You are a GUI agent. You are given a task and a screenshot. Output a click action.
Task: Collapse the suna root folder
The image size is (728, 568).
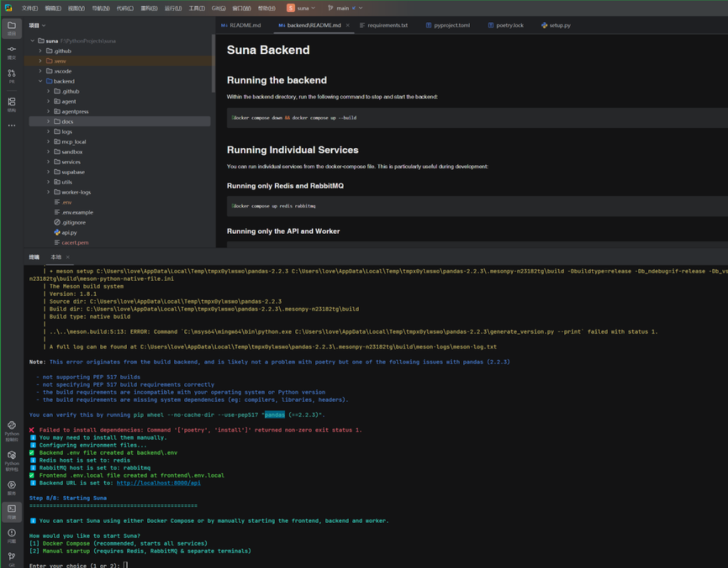pyautogui.click(x=33, y=41)
